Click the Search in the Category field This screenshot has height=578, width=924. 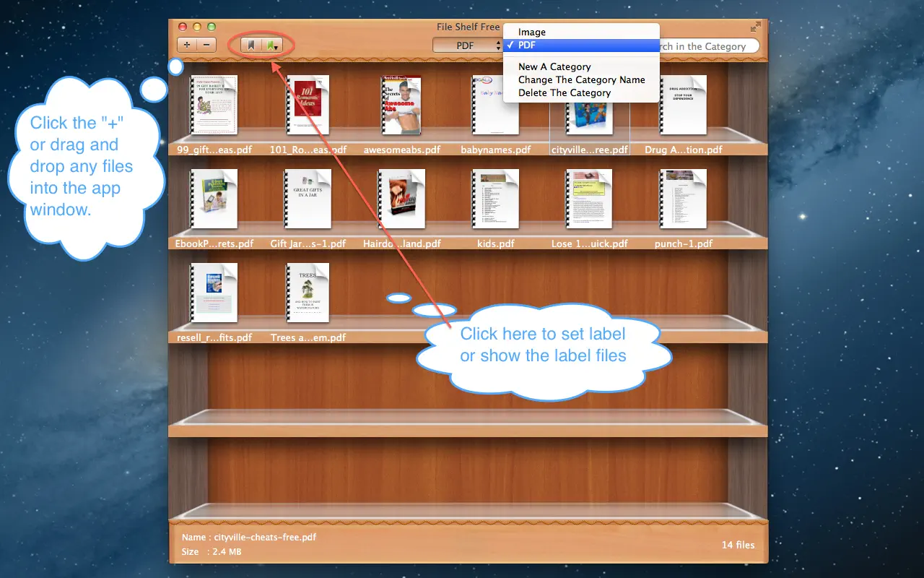pyautogui.click(x=707, y=46)
